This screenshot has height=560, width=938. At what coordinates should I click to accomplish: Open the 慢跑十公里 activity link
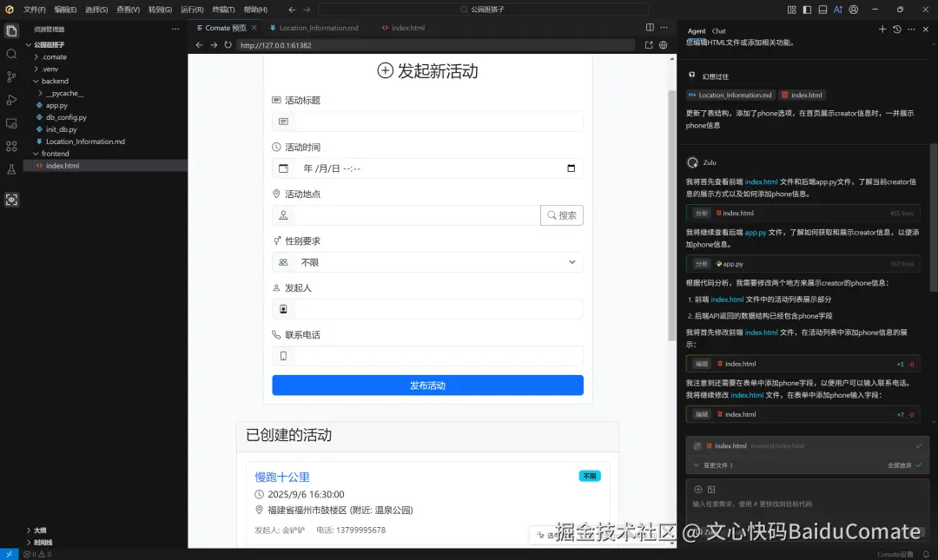click(x=282, y=477)
